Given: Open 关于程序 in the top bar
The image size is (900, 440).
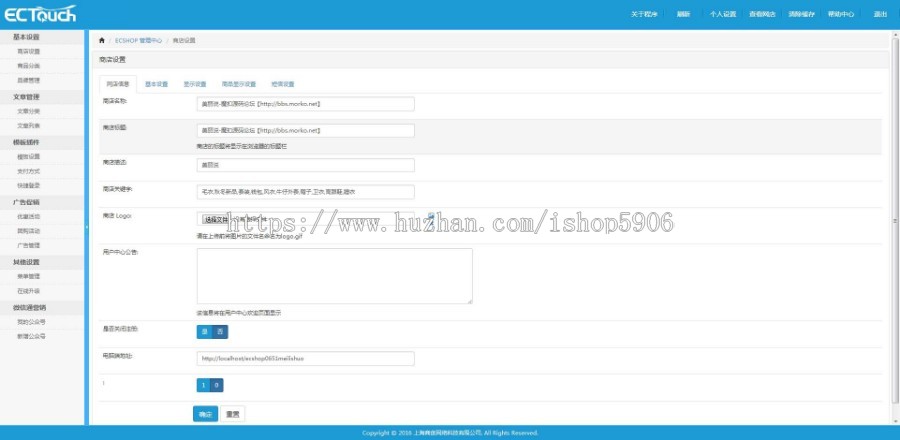Looking at the screenshot, I should pyautogui.click(x=643, y=14).
